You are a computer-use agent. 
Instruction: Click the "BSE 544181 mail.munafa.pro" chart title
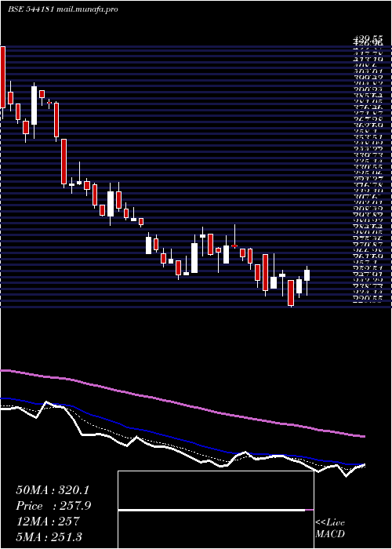coord(63,9)
